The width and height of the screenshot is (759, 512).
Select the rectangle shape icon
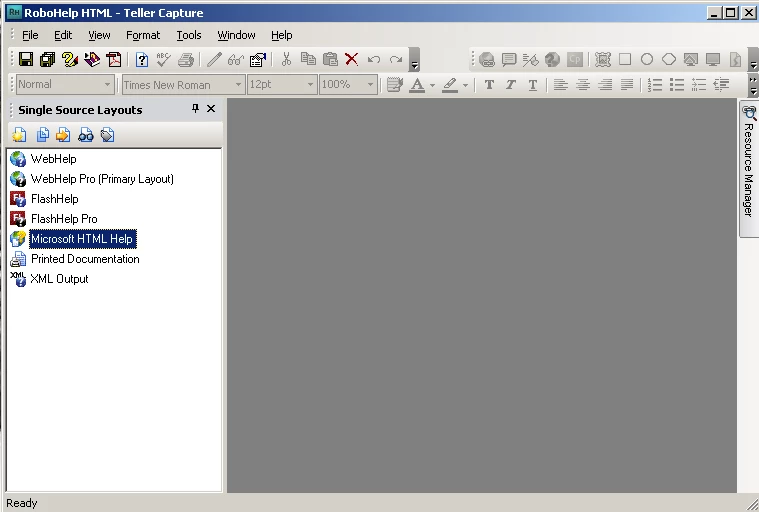(625, 60)
